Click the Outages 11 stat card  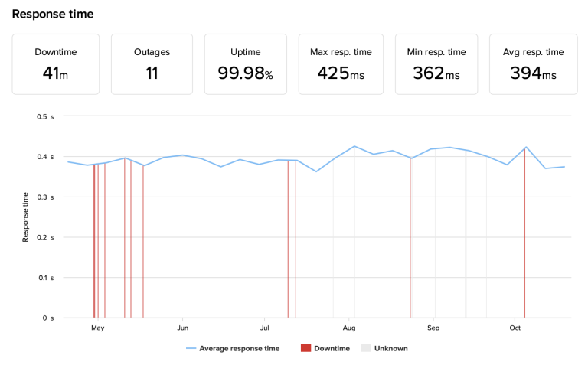point(152,64)
